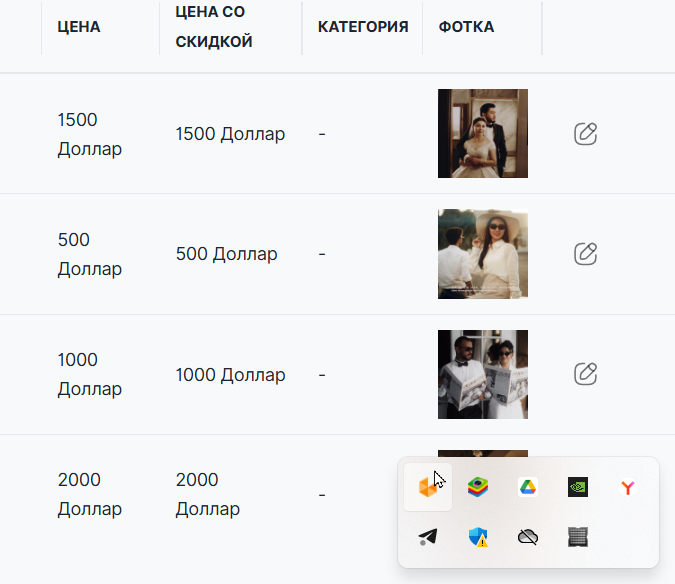Click the Telegram paper plane tray icon
The height and width of the screenshot is (584, 675).
coord(428,537)
